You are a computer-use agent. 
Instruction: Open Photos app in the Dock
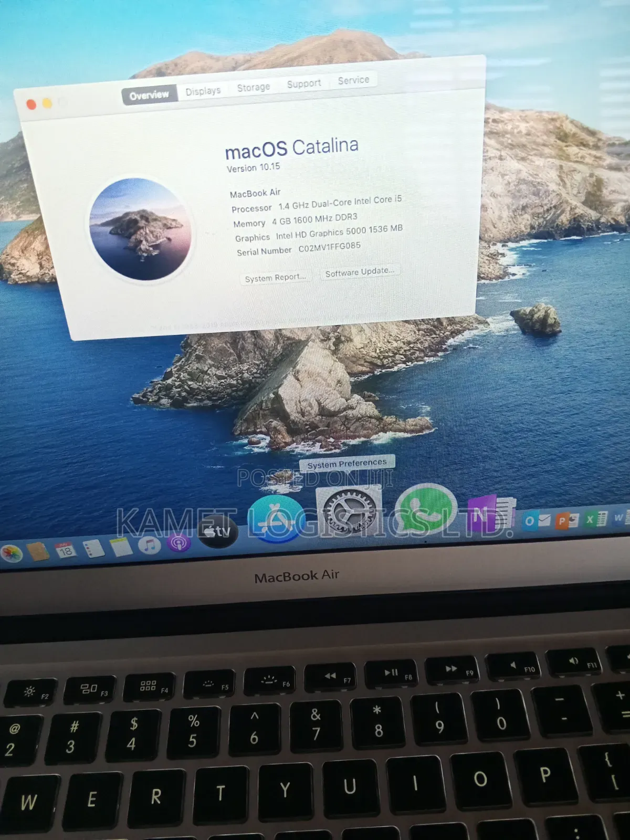click(x=12, y=553)
